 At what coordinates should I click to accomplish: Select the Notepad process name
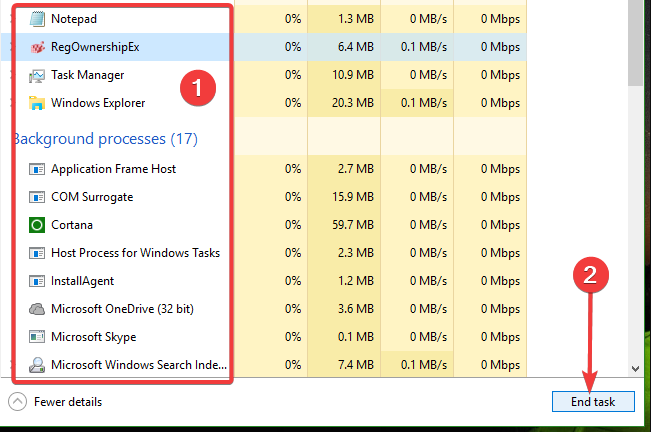coord(74,19)
